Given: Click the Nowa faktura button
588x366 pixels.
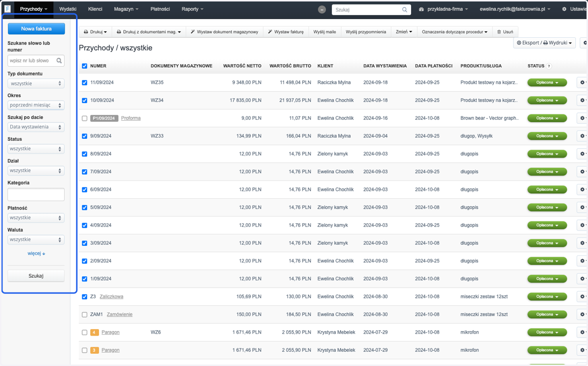Looking at the screenshot, I should point(36,29).
